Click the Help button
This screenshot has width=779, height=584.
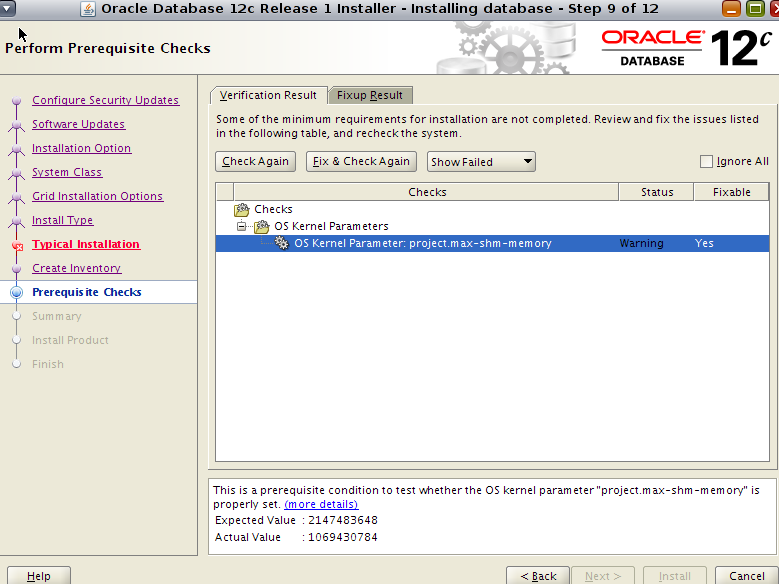tap(39, 576)
